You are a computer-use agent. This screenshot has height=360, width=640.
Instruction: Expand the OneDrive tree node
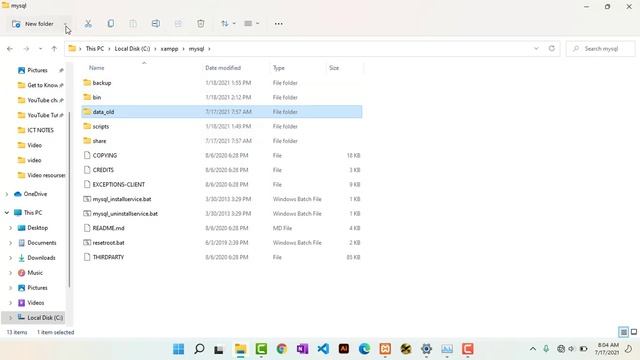(7, 194)
